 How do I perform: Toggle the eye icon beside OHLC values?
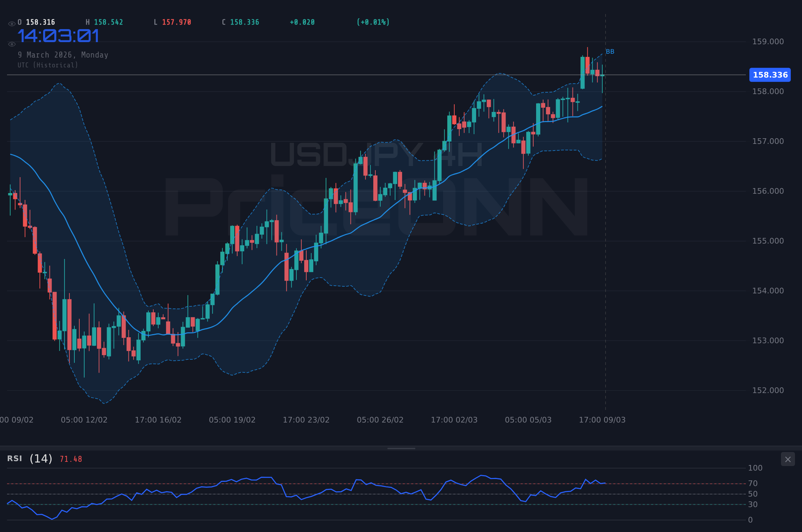12,24
